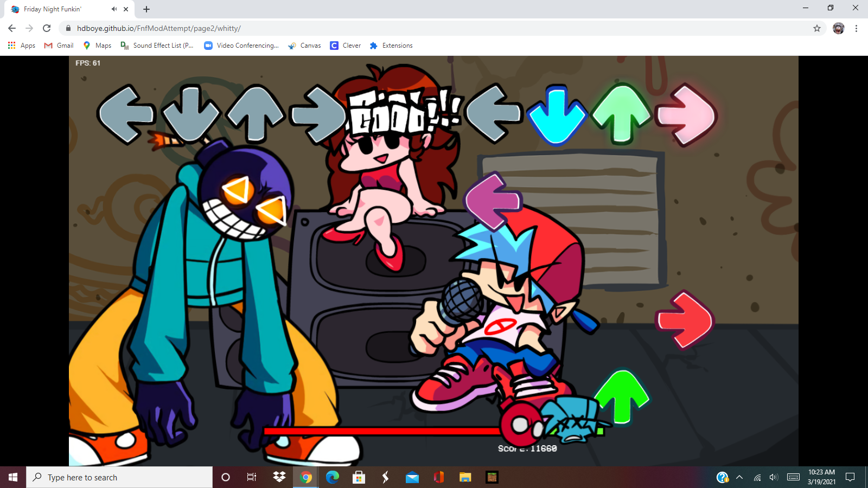
Task: Open the Extensions bookmark
Action: point(391,46)
